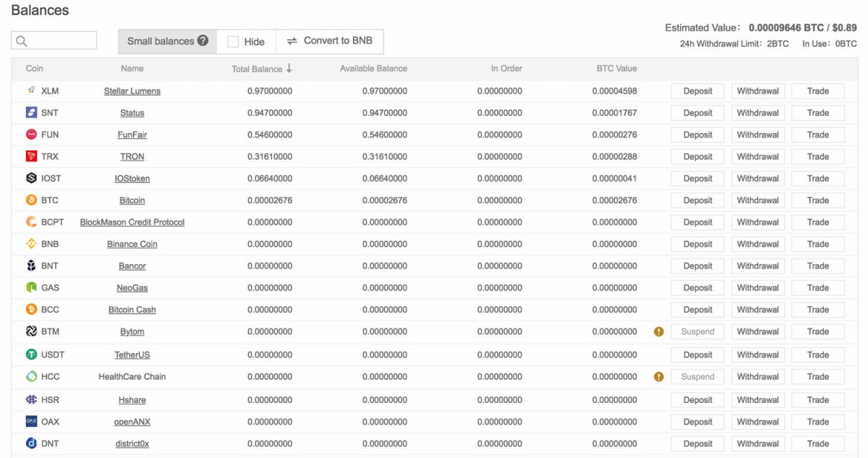868x458 pixels.
Task: Click the Convert to BNB button
Action: [330, 41]
